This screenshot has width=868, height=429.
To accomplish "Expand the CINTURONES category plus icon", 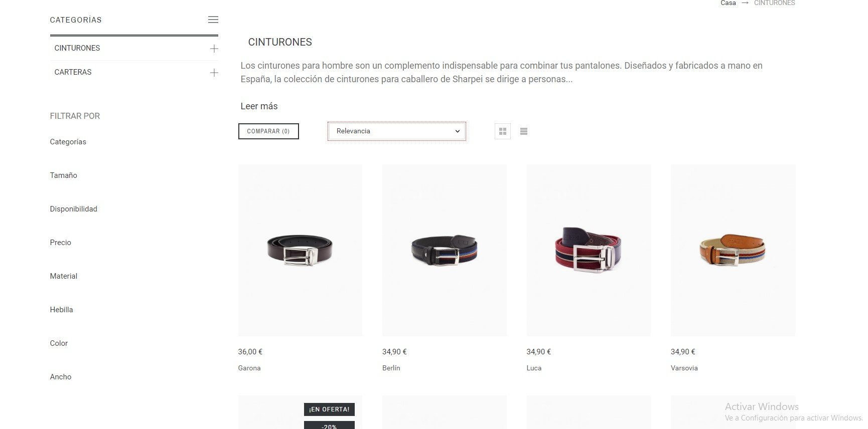I will click(x=214, y=49).
